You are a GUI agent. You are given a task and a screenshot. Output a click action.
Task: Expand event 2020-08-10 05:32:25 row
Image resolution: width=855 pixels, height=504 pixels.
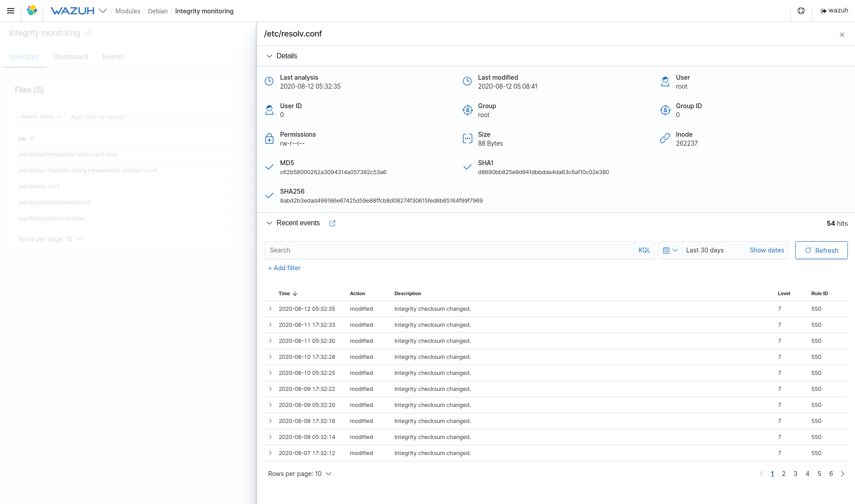270,373
